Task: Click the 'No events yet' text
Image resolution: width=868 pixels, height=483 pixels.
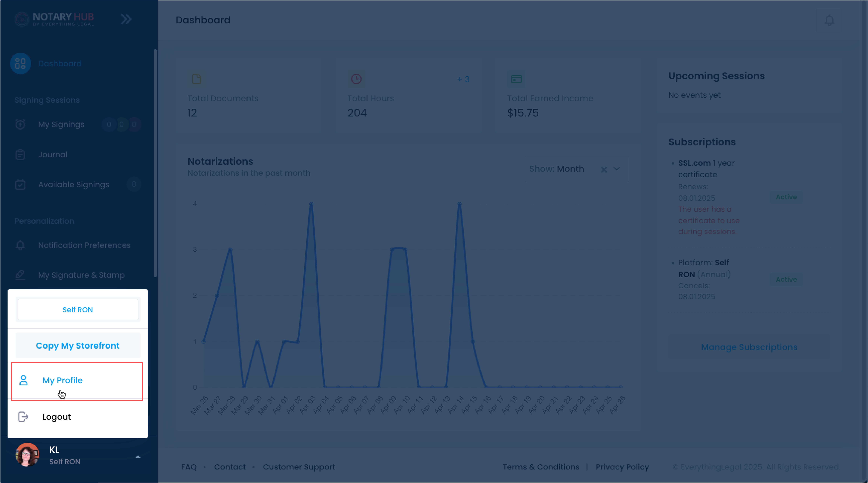Action: coord(694,95)
